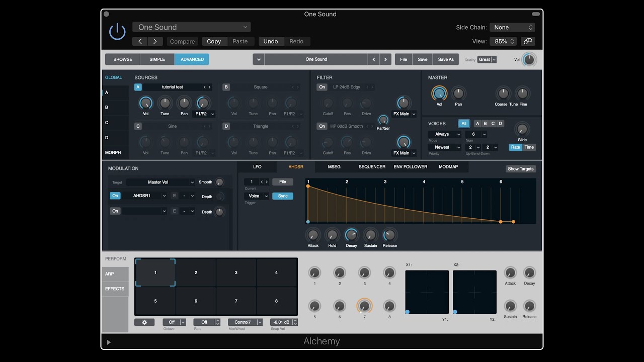Adjust the AHDSR Hold knob
Screen dimensions: 644x362
pyautogui.click(x=332, y=235)
